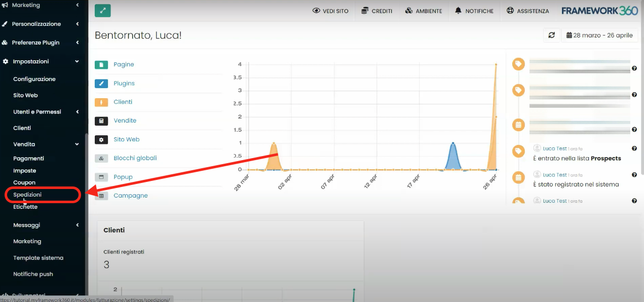Screen dimensions: 644x302
Task: Click the Popup window icon
Action: (x=101, y=177)
